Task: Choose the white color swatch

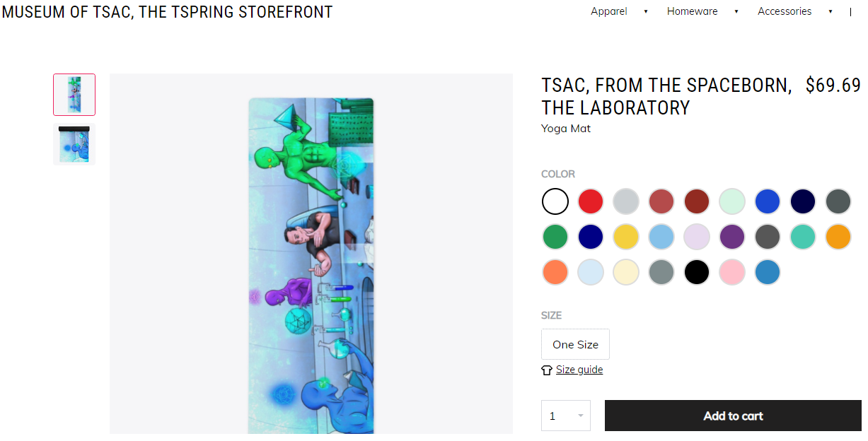Action: click(x=555, y=201)
